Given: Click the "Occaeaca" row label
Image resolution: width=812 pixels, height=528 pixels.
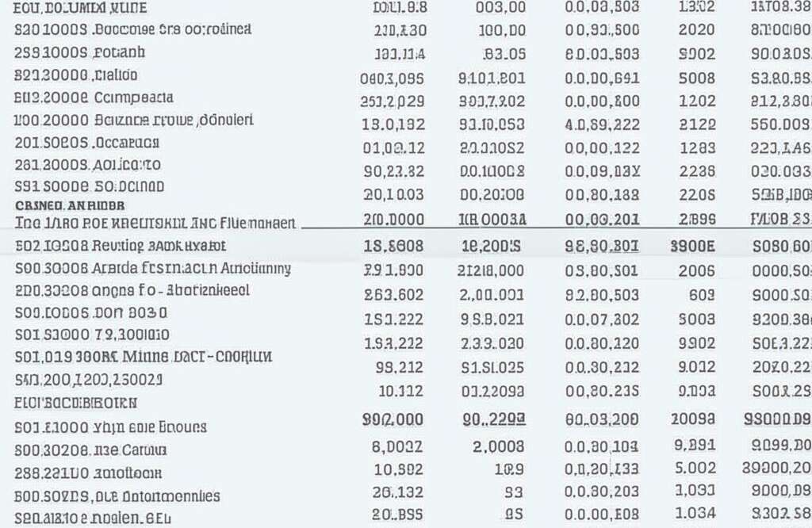Looking at the screenshot, I should coord(127,143).
